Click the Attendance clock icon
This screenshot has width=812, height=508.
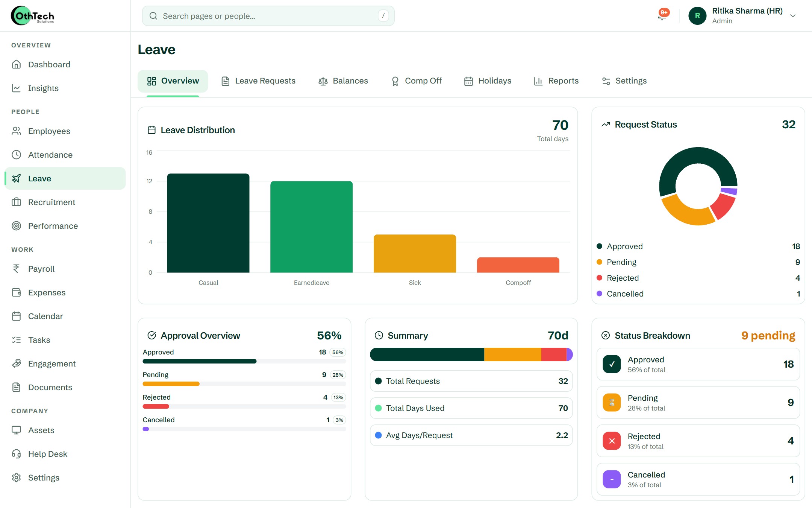coord(16,155)
